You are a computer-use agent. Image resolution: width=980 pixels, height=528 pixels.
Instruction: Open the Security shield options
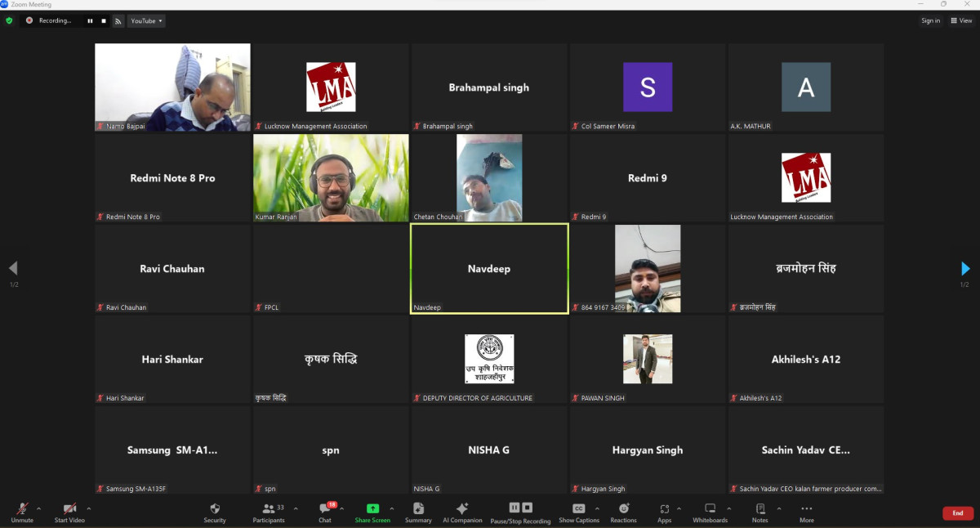click(x=215, y=512)
